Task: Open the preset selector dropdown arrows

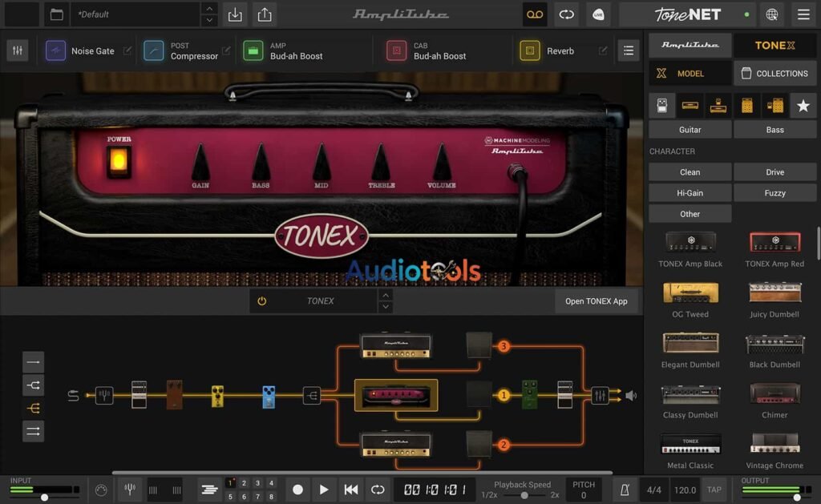Action: 209,14
